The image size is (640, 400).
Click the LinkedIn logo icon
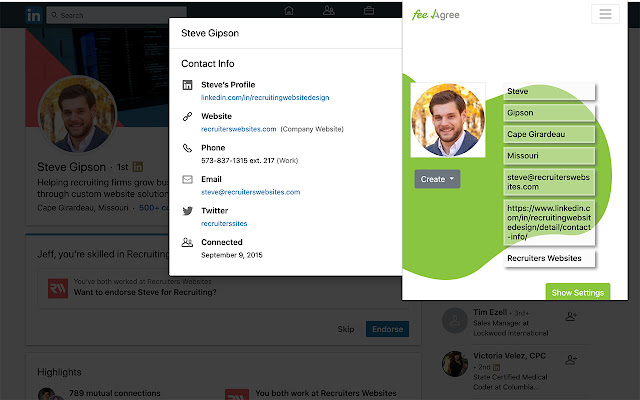pos(33,15)
